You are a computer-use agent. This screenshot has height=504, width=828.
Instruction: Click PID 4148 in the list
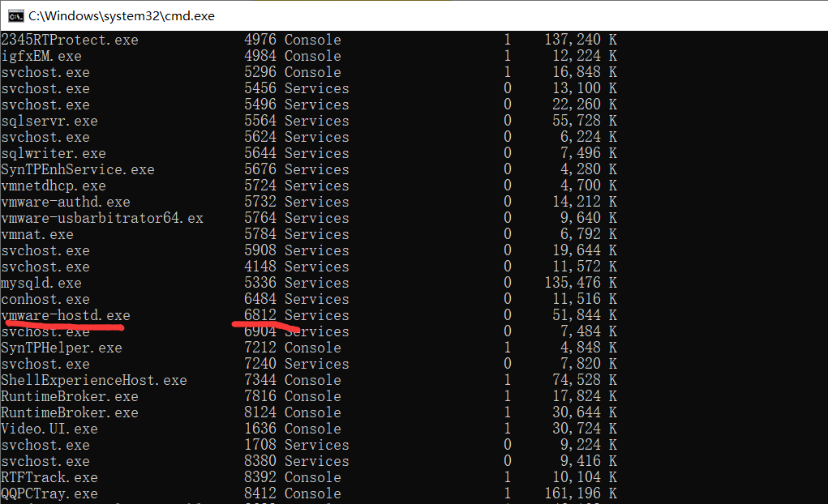260,267
